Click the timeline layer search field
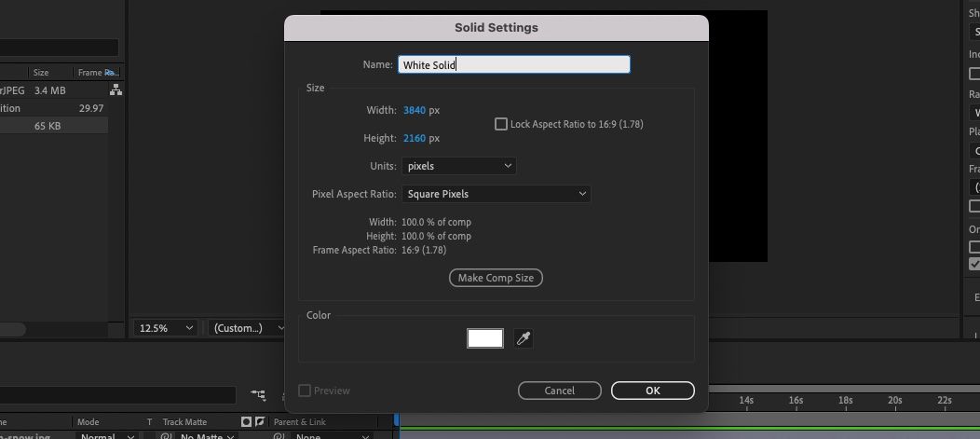The height and width of the screenshot is (439, 980). [117, 394]
